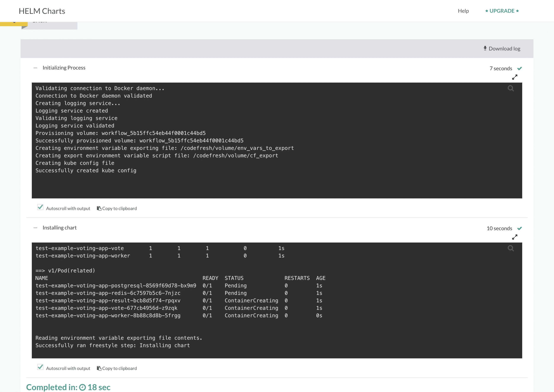Viewport: 554px width, 392px height.
Task: Search within Installing chart log output
Action: click(511, 248)
